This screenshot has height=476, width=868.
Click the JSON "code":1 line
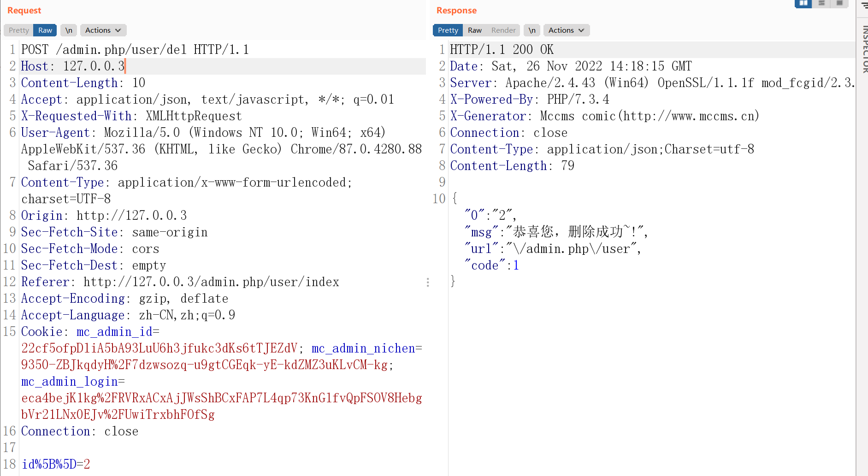pyautogui.click(x=492, y=265)
